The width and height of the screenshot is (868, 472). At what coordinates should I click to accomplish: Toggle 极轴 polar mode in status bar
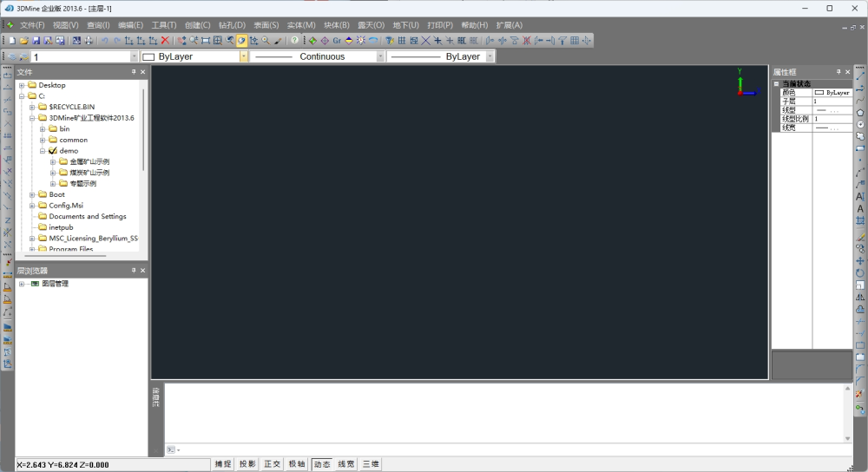click(297, 464)
